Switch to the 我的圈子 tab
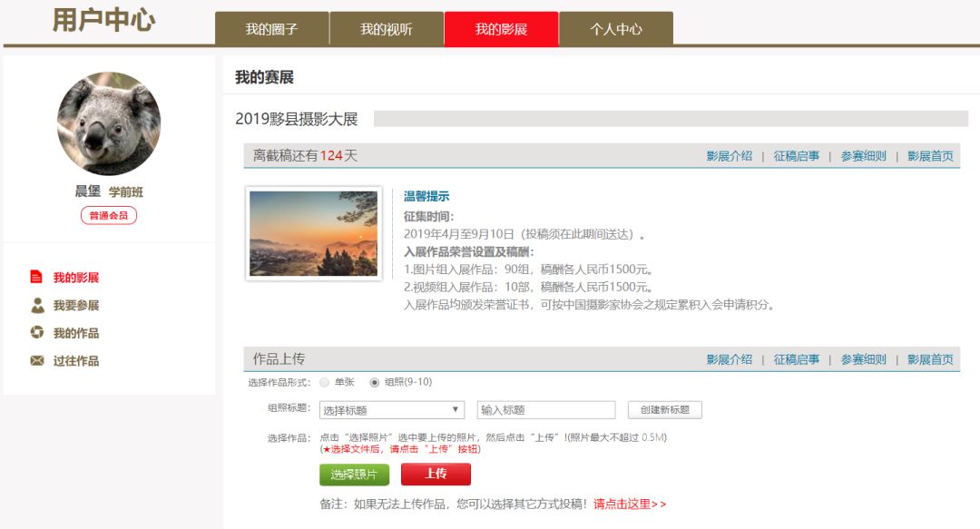The image size is (980, 529). pyautogui.click(x=272, y=29)
